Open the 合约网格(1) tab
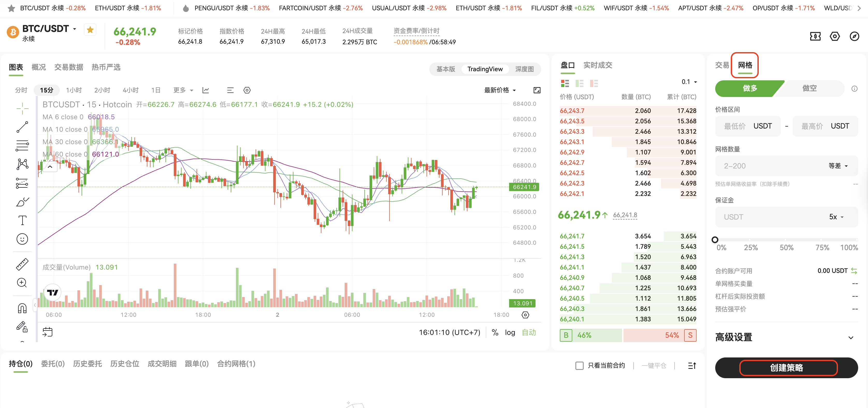 coord(236,364)
